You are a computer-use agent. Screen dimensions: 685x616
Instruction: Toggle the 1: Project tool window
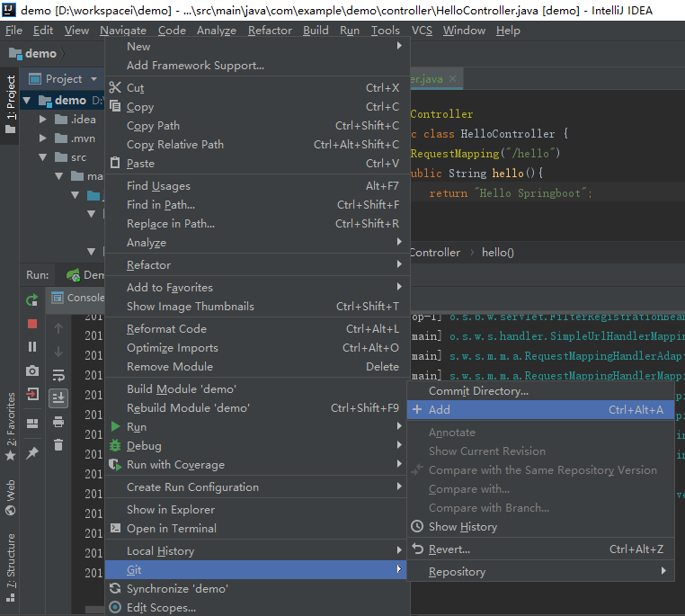[x=11, y=105]
